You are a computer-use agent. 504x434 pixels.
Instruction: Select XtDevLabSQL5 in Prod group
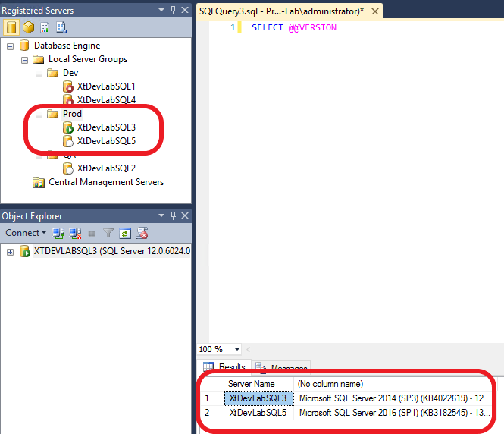tap(106, 141)
